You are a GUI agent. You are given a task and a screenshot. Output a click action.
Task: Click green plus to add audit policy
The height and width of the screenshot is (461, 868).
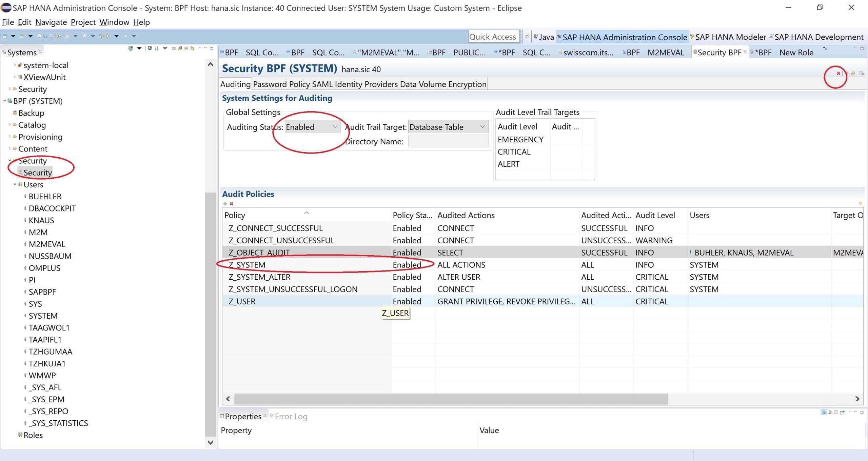click(x=225, y=204)
